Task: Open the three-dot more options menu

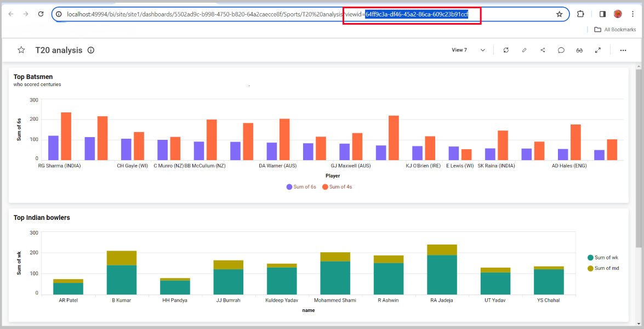Action: (623, 50)
